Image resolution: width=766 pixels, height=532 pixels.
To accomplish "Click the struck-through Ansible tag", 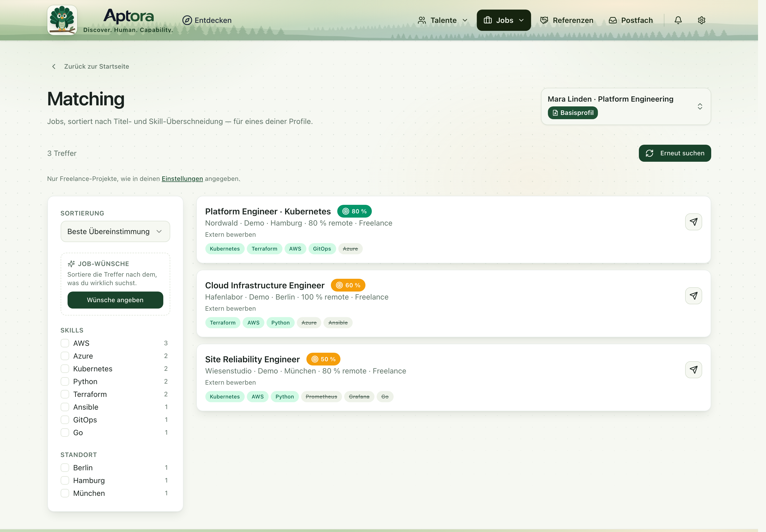I will coord(338,322).
